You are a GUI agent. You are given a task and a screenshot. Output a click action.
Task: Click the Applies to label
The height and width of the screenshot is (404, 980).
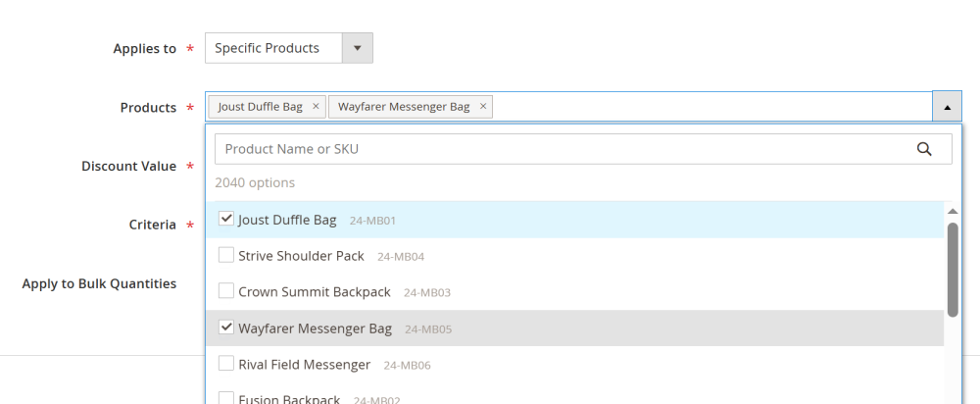pyautogui.click(x=144, y=49)
